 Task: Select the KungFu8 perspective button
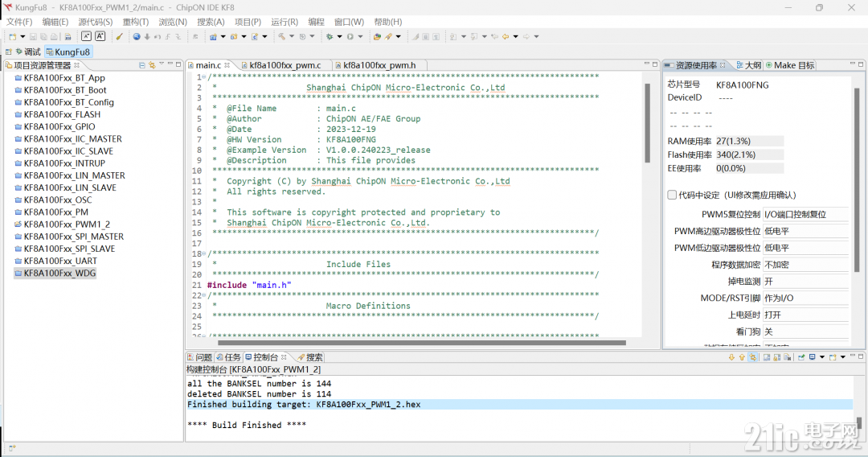coord(68,51)
